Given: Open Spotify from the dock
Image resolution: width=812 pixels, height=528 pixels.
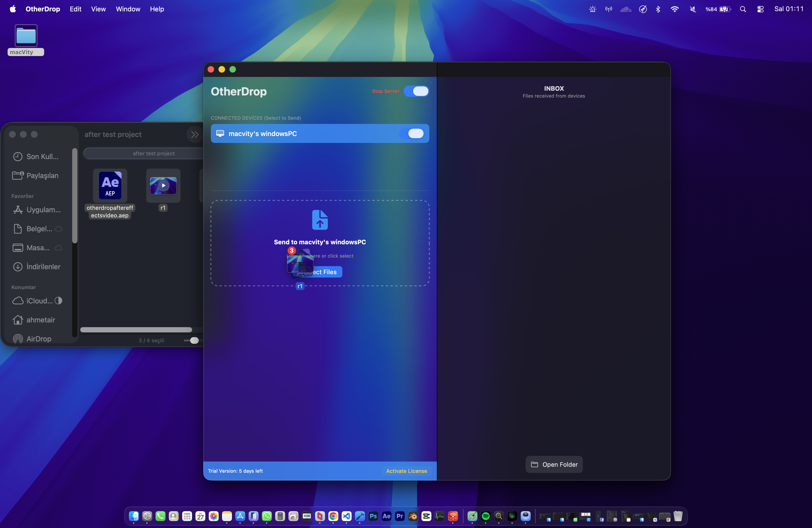Looking at the screenshot, I should click(x=486, y=516).
